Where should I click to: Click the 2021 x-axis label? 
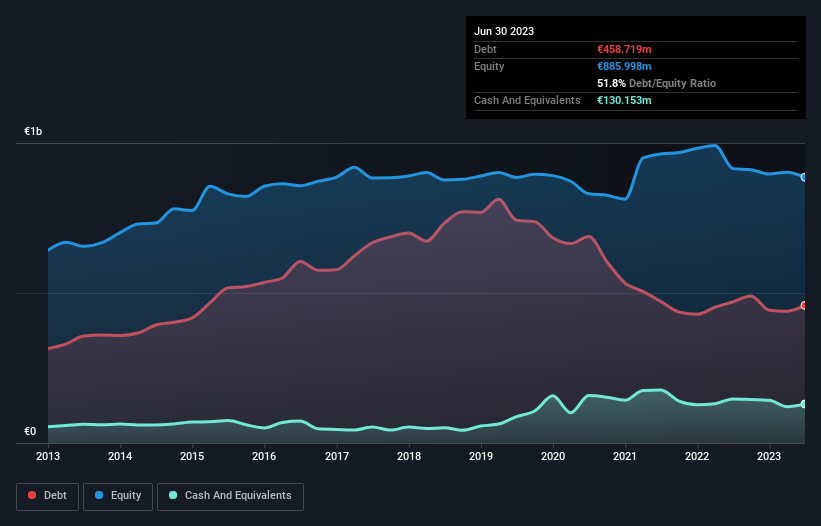(625, 456)
